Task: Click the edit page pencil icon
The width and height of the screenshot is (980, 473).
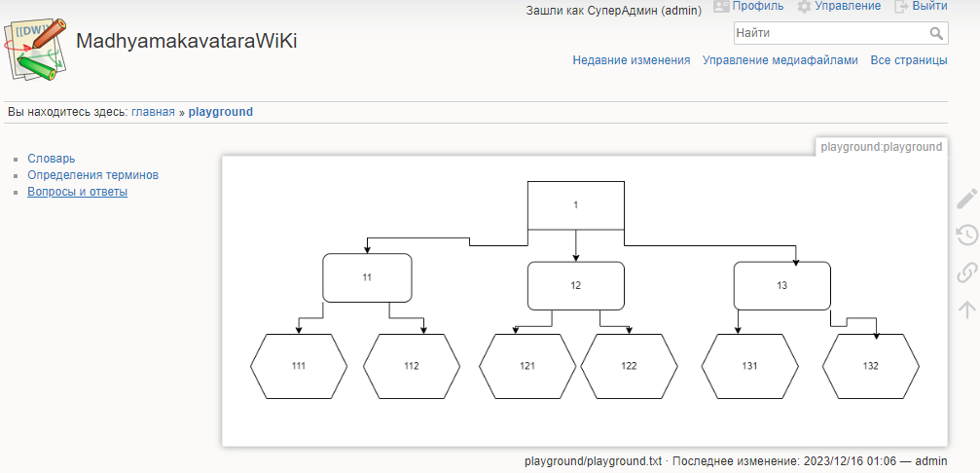Action: (x=966, y=199)
